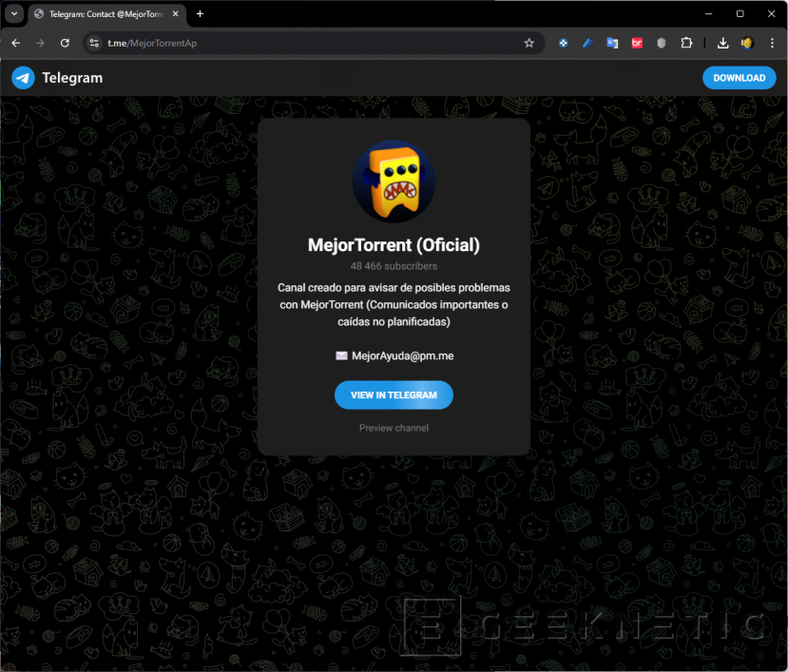The width and height of the screenshot is (788, 672).
Task: Open the browser profile avatar
Action: tap(747, 43)
